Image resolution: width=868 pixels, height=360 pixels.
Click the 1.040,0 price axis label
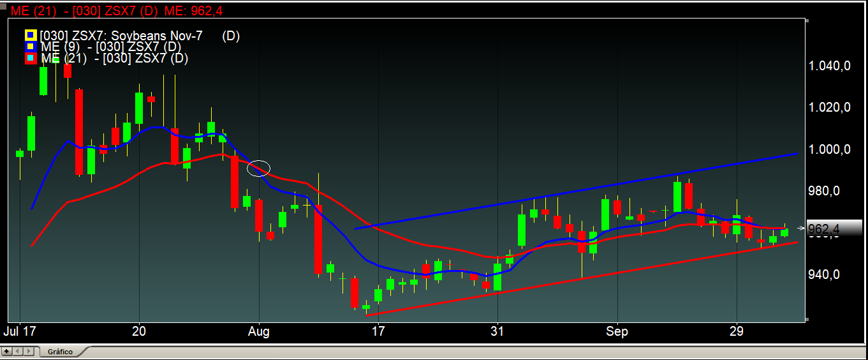(829, 66)
